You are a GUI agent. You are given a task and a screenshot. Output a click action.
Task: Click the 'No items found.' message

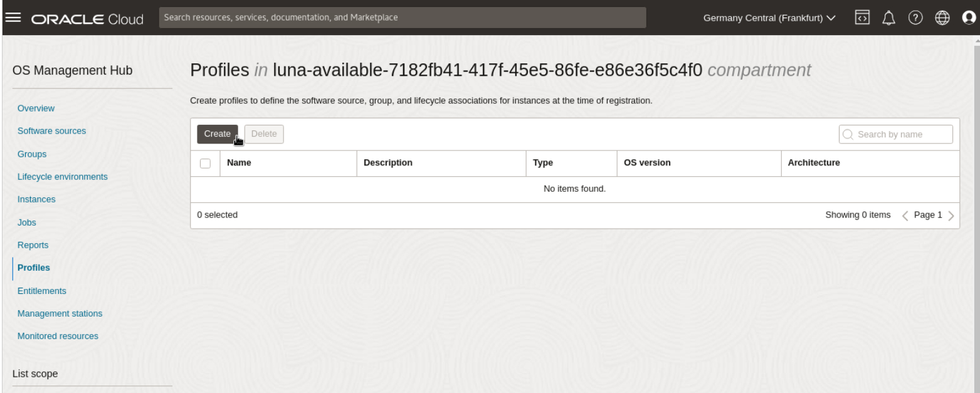click(575, 189)
